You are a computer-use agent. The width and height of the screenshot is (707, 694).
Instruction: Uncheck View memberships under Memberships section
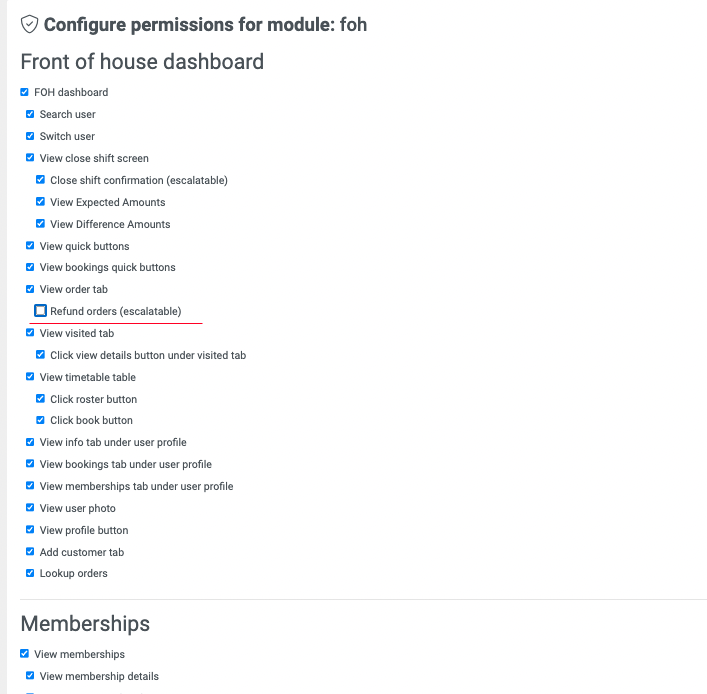24,653
